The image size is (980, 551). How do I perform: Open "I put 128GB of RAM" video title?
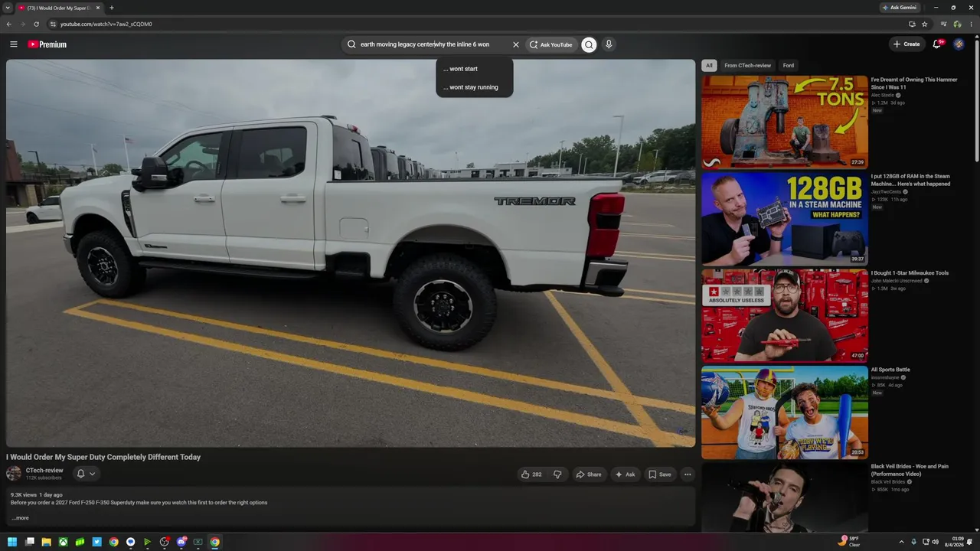coord(910,180)
